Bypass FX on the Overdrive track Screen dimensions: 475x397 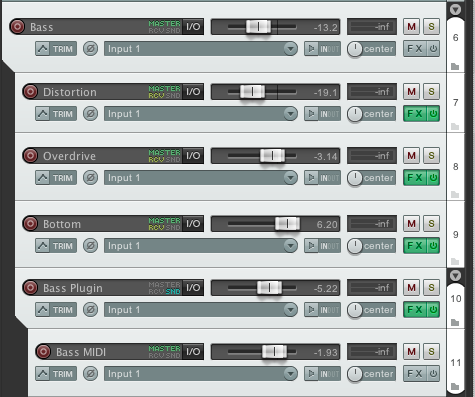[433, 178]
